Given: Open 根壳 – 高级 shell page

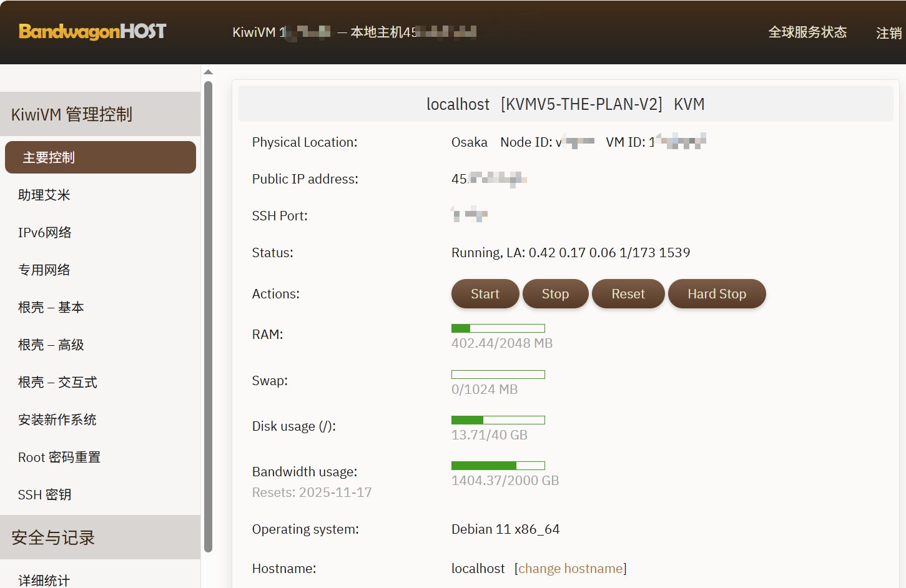Looking at the screenshot, I should pyautogui.click(x=51, y=345).
